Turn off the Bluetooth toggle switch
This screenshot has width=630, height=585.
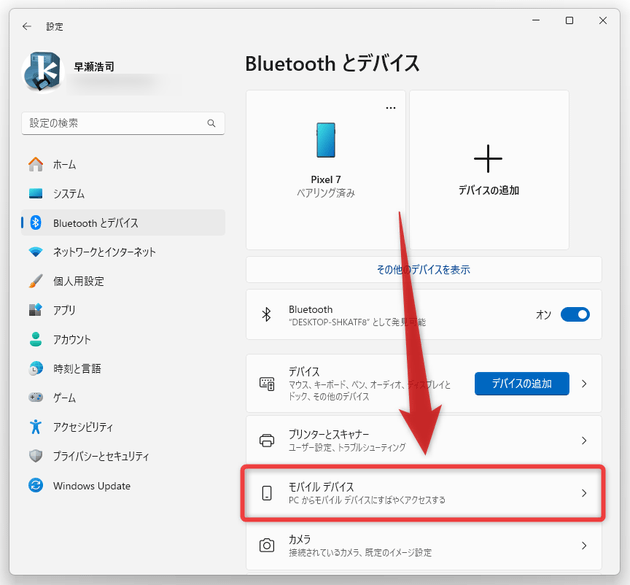click(x=575, y=315)
